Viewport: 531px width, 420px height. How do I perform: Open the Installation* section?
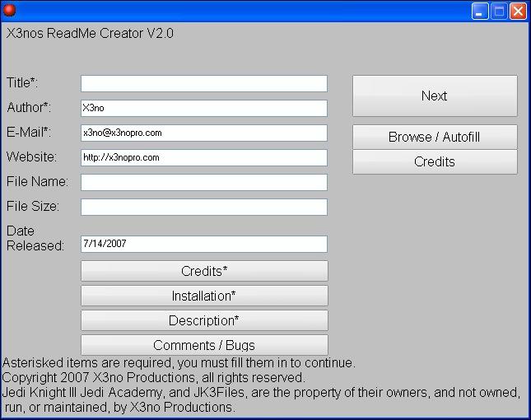pos(204,296)
